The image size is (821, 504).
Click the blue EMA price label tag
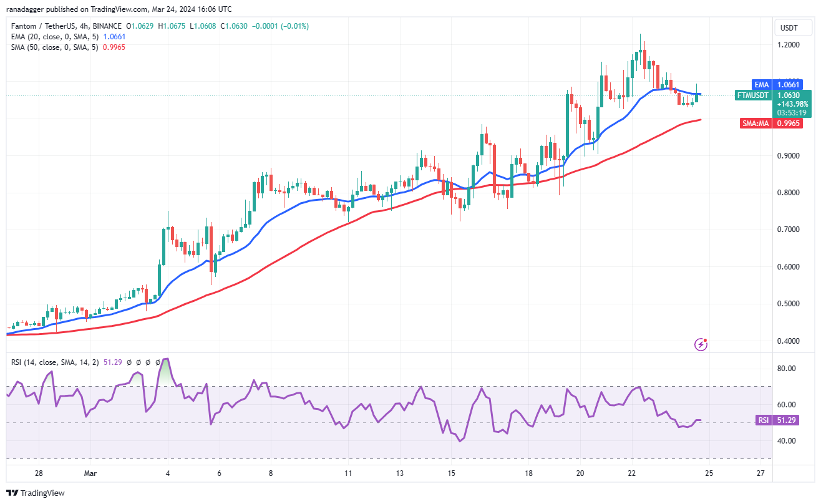coord(760,84)
